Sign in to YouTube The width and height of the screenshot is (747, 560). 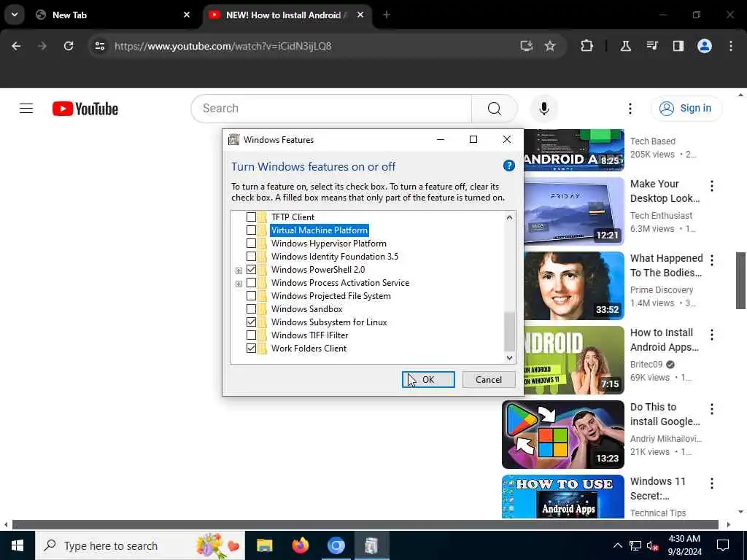pyautogui.click(x=686, y=109)
